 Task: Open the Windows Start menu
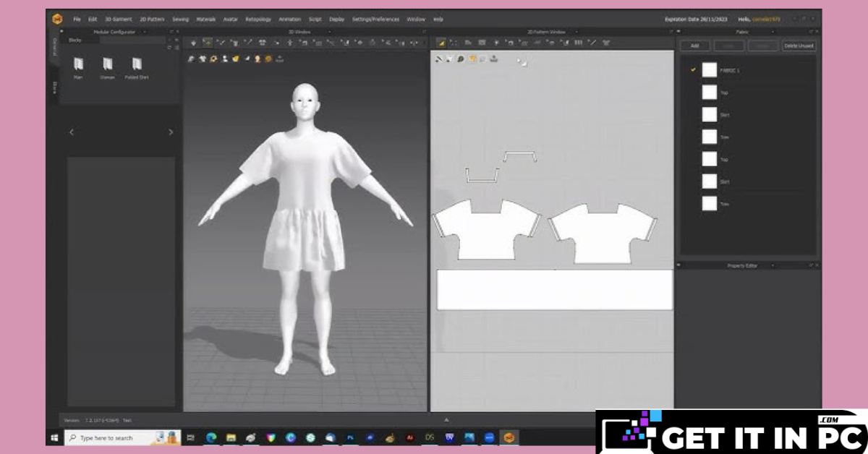point(54,437)
